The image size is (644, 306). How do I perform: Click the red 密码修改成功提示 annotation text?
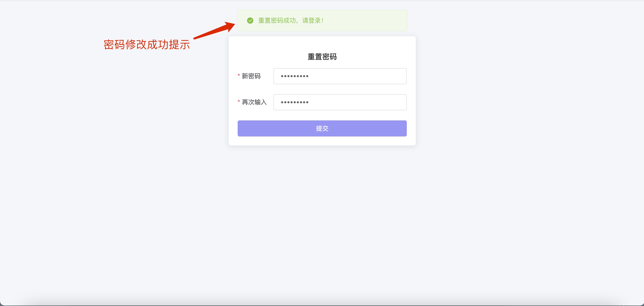point(147,45)
